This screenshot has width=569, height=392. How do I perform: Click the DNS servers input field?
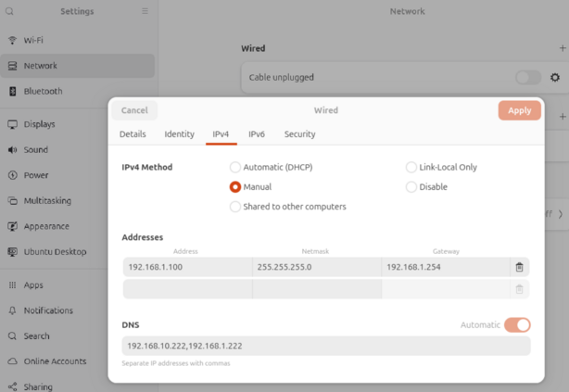326,346
